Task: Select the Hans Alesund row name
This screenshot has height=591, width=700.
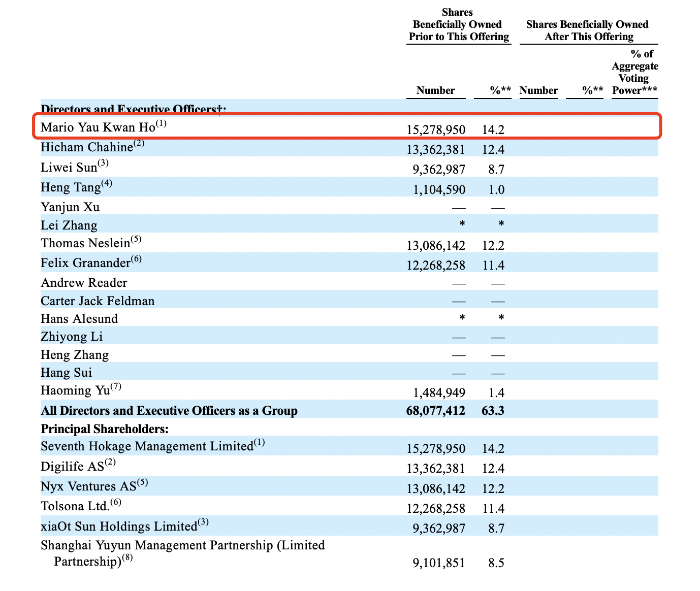Action: [79, 319]
